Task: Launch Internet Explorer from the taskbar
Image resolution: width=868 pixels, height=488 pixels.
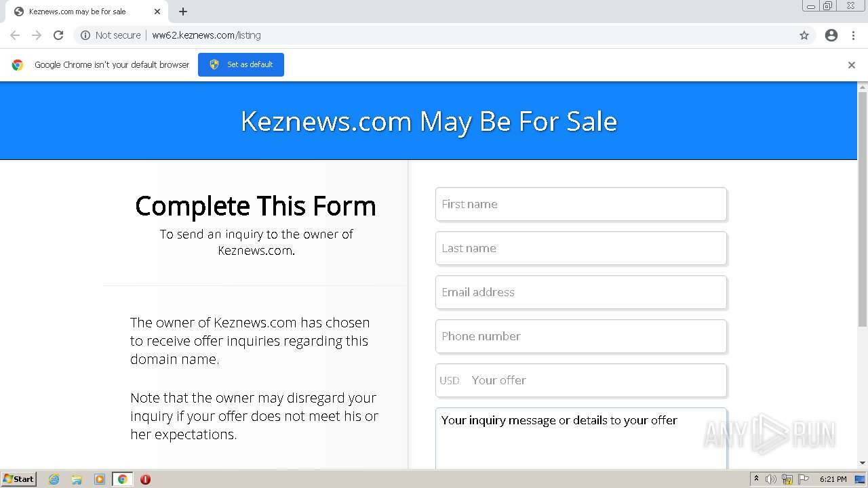Action: coord(54,479)
